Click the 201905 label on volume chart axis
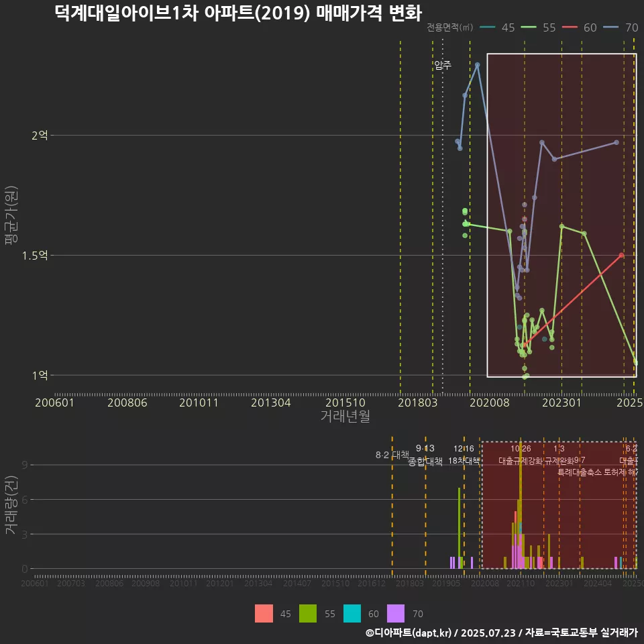 coord(446,583)
